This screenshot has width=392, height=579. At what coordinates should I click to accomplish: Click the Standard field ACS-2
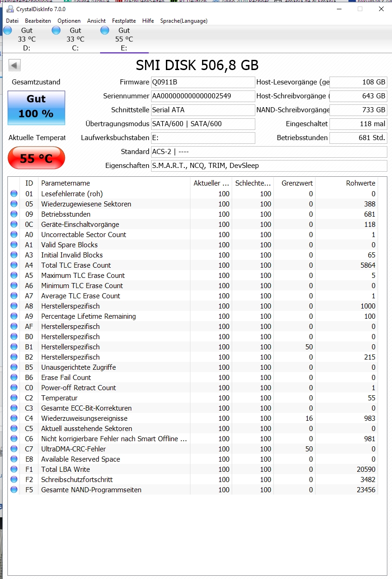269,152
